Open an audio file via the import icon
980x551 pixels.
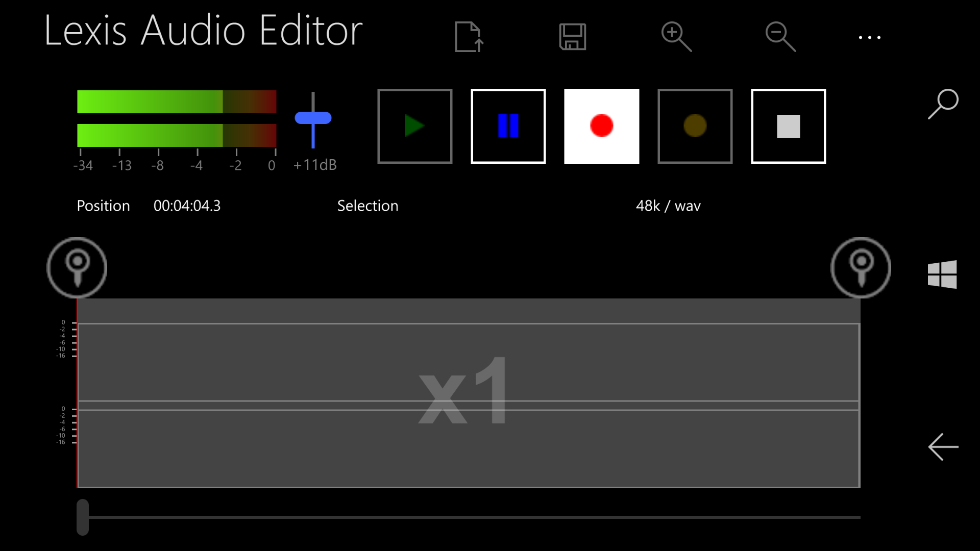[x=469, y=37]
